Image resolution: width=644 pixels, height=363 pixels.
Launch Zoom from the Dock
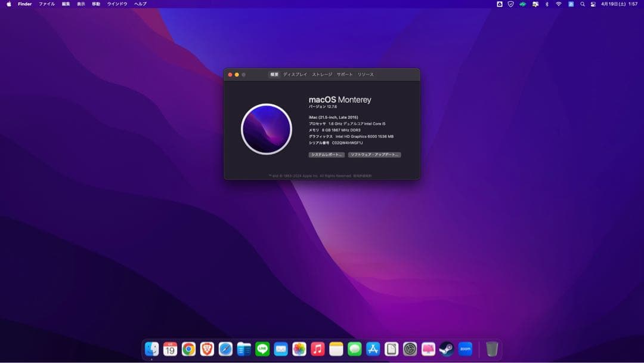pos(466,349)
